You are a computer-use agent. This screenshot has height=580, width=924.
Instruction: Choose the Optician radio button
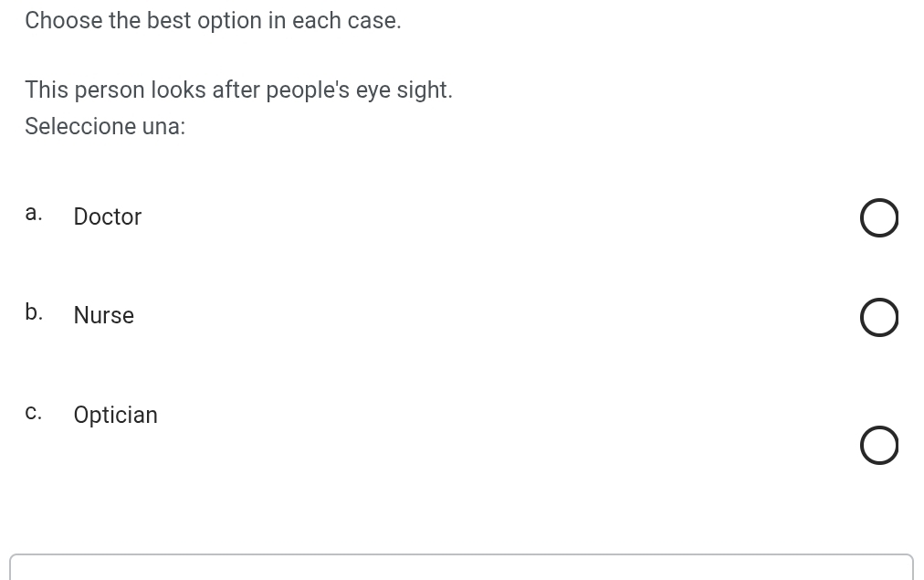click(x=878, y=446)
